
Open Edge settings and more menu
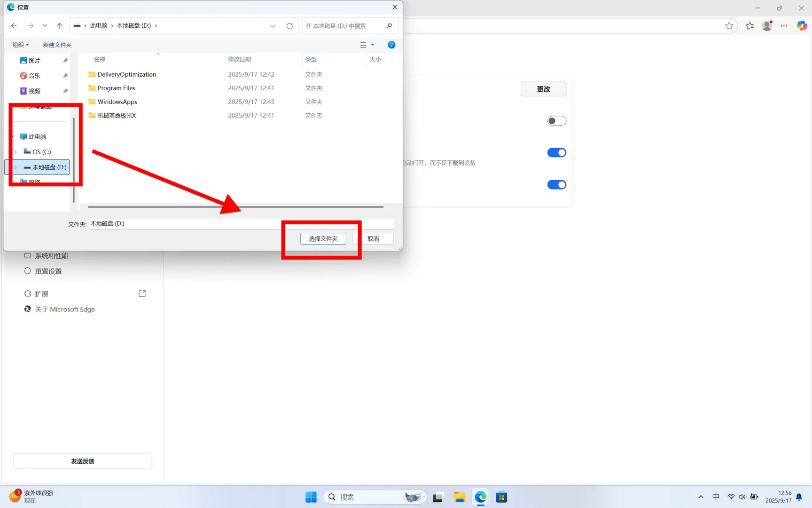784,26
